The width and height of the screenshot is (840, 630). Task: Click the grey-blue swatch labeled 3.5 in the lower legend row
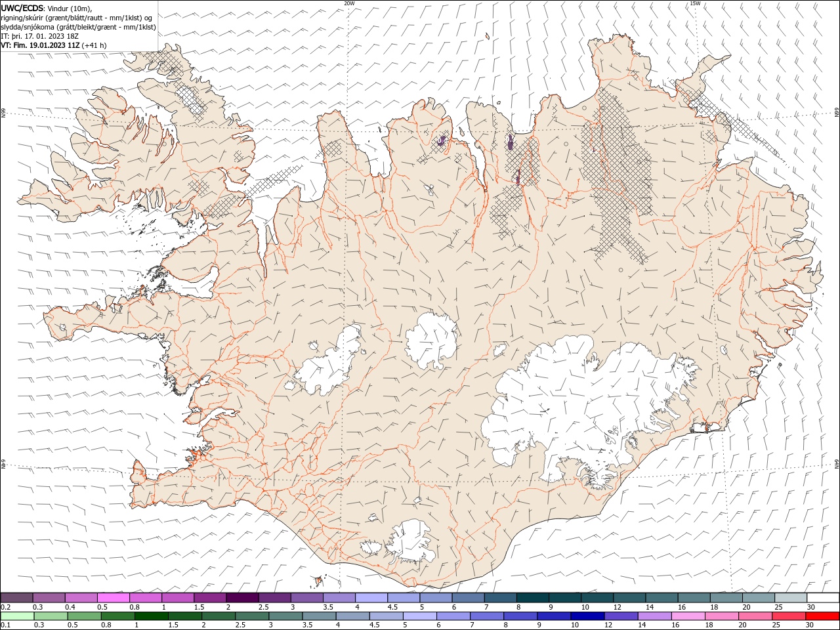coord(319,616)
